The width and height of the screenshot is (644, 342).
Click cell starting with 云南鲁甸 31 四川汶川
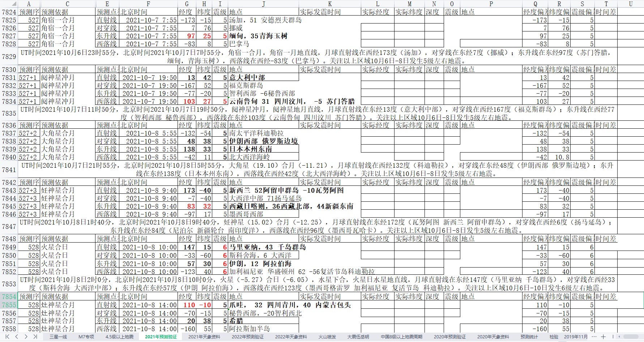[263, 101]
